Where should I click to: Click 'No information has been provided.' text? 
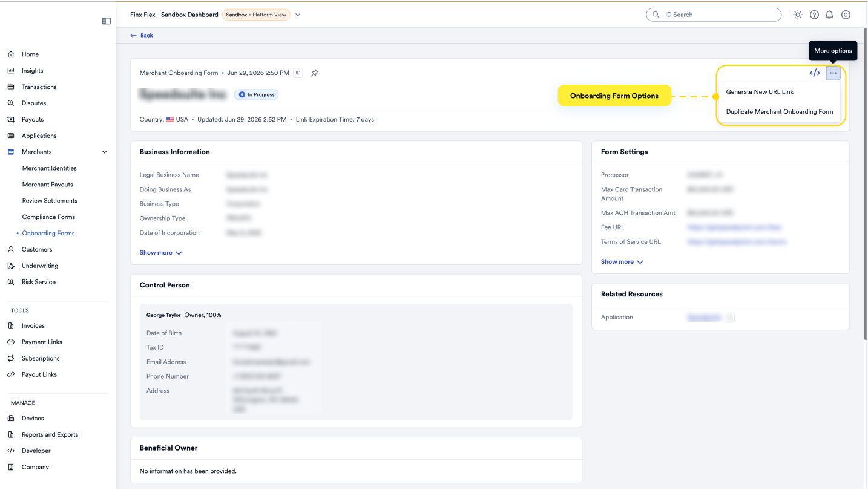tap(188, 471)
